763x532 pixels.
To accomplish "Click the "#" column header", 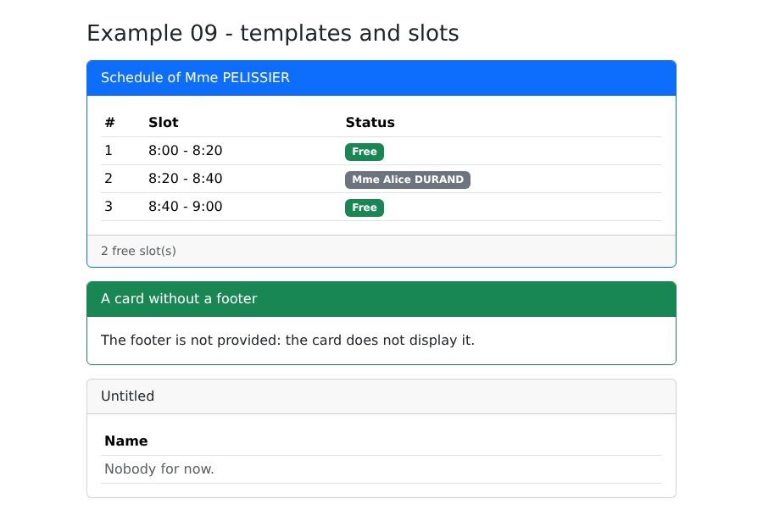I will [x=110, y=123].
